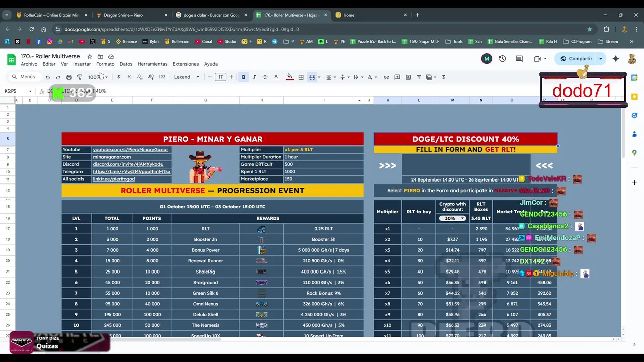
Task: Move the document to a folder
Action: pyautogui.click(x=100, y=56)
